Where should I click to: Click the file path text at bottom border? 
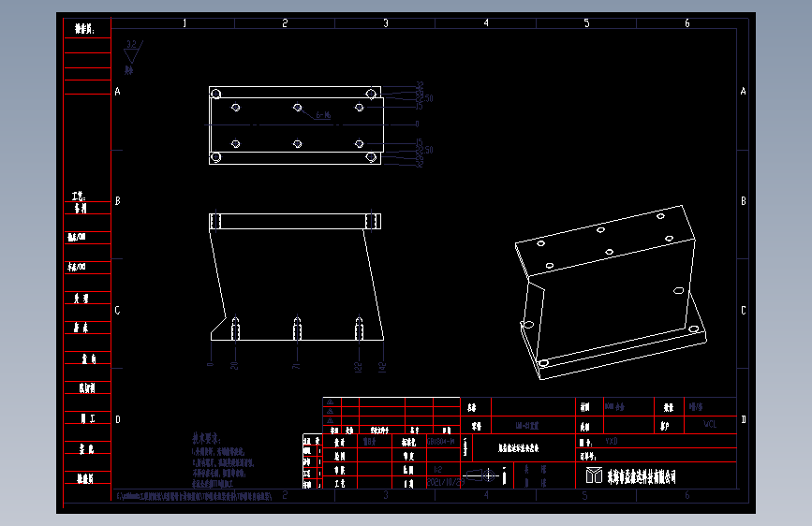pos(194,496)
